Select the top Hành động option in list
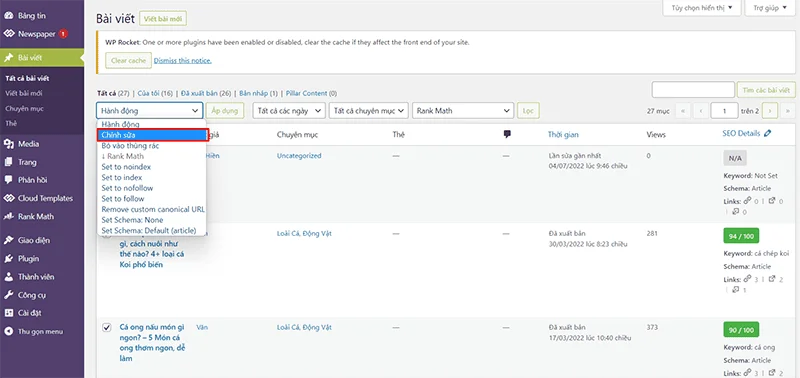Screen dimensions: 800x378 (x=152, y=124)
